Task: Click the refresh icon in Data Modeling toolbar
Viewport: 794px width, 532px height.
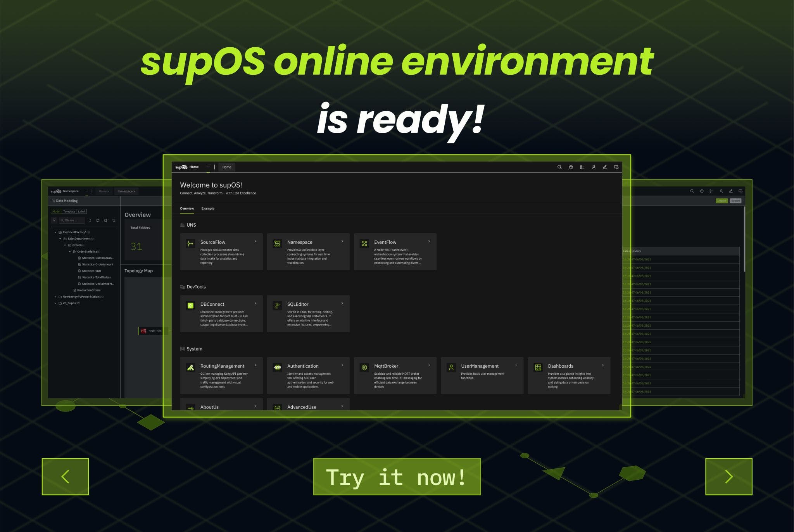Action: [114, 220]
